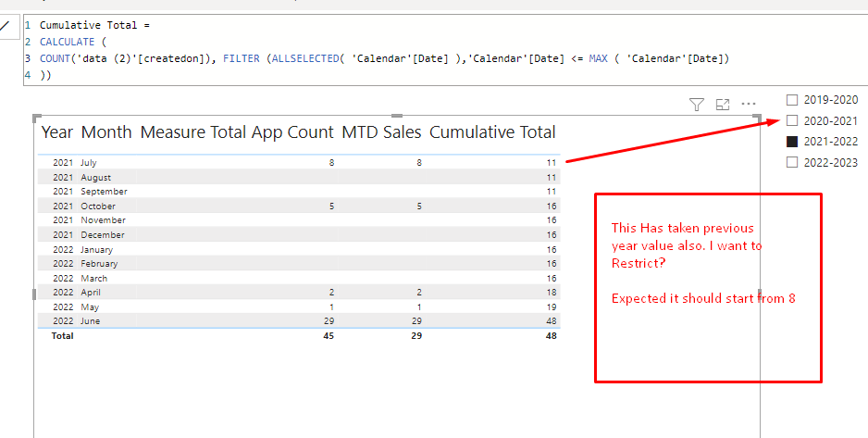The image size is (868, 438).
Task: Click the Total App Count value 45
Action: [329, 335]
